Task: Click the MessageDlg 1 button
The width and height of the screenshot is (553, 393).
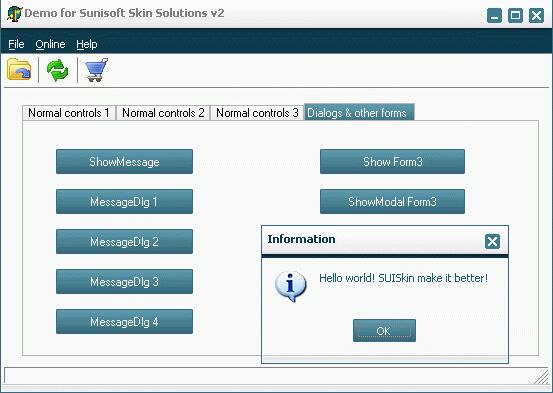Action: click(x=124, y=201)
